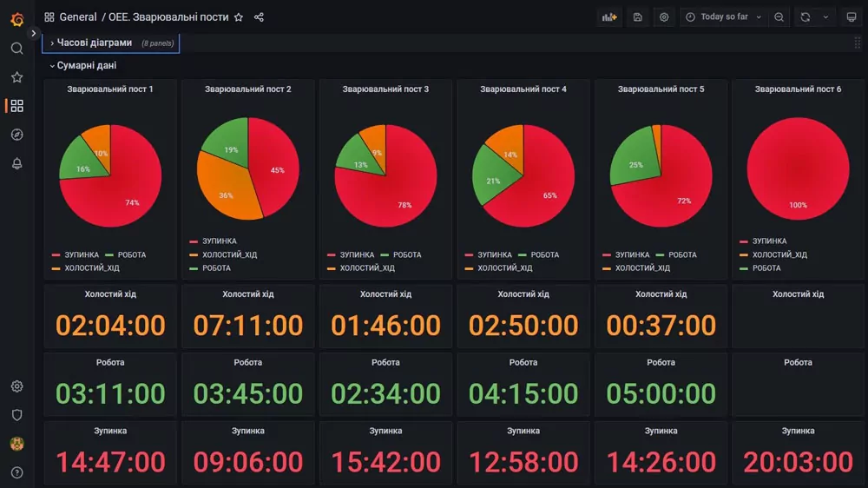Click dashboards grid icon beside General
The height and width of the screenshot is (488, 868).
[49, 17]
